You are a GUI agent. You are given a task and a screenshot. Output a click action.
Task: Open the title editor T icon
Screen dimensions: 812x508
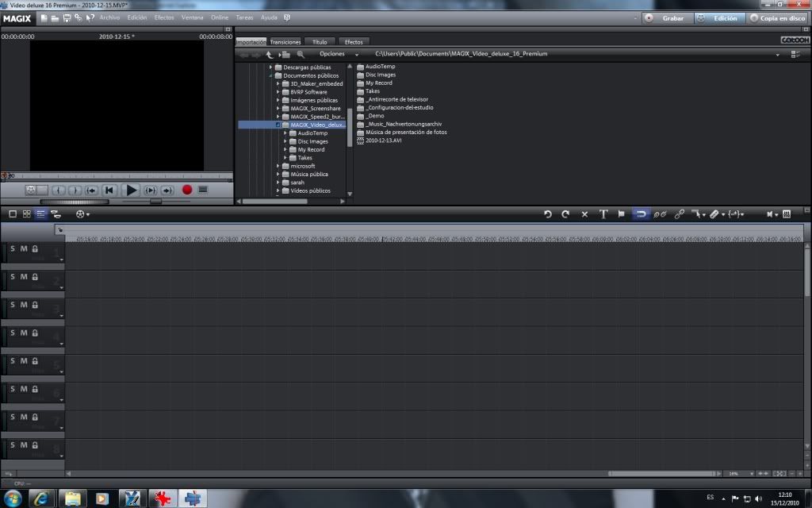click(x=603, y=214)
